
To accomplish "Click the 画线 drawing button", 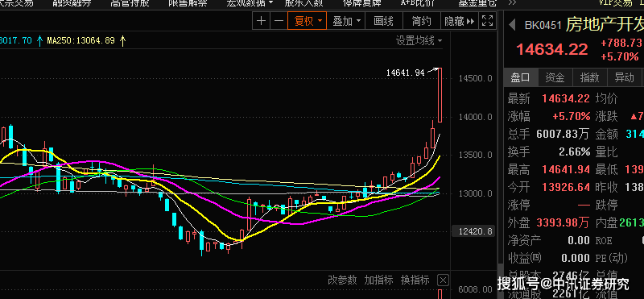I will pos(384,21).
